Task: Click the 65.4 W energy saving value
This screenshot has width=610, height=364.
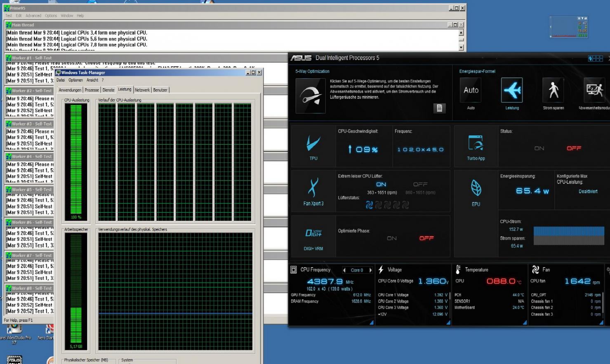Action: point(532,191)
